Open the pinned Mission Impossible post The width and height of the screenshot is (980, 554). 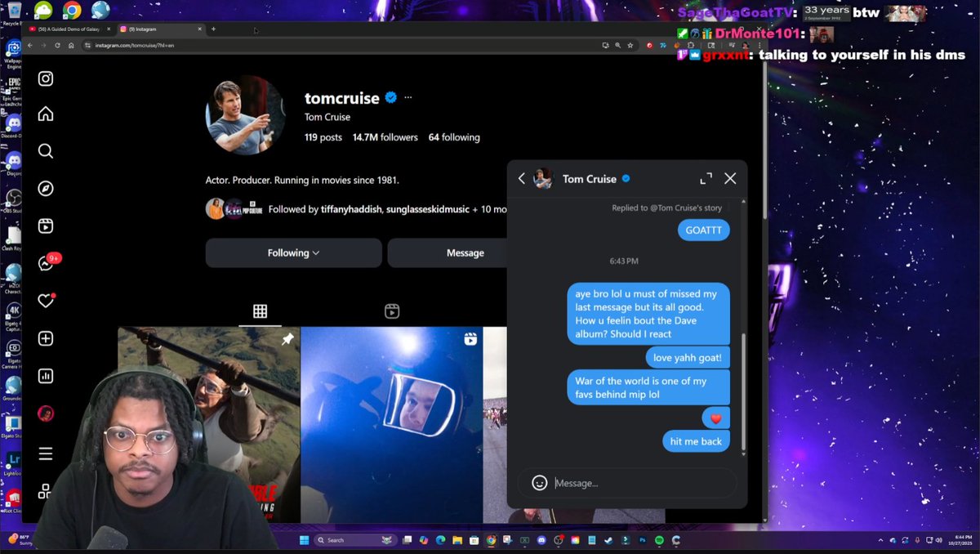[x=209, y=424]
